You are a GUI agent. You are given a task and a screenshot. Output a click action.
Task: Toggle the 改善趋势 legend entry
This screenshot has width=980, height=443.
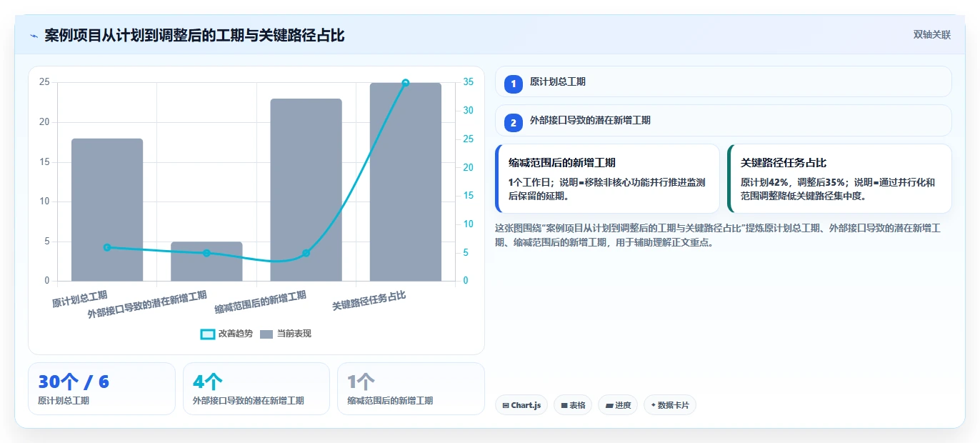227,334
